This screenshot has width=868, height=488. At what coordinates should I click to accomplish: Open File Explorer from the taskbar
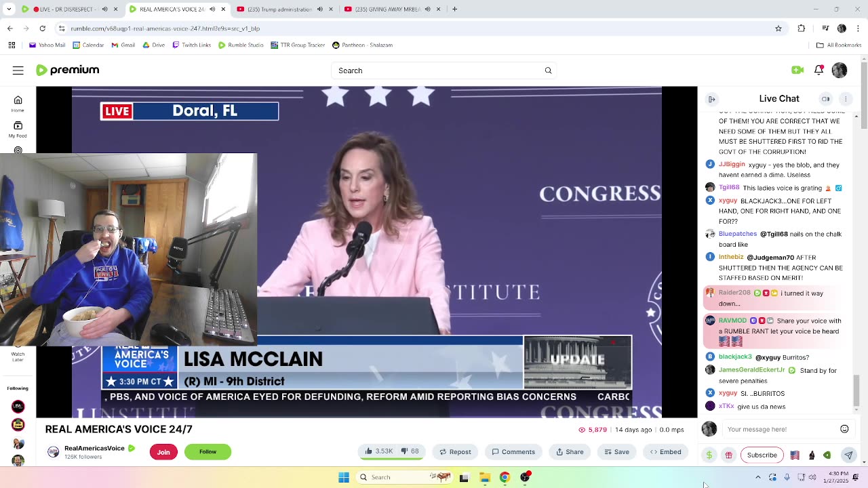[484, 477]
